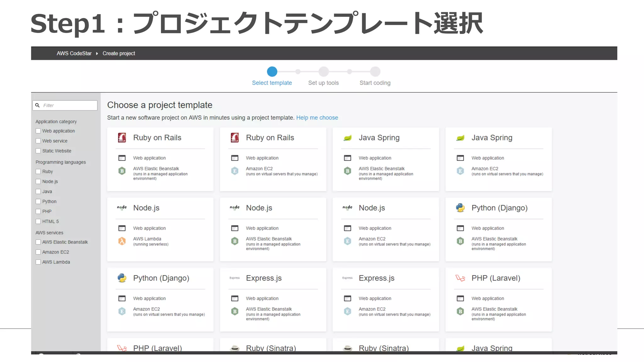Focus the Filter search field
644x362 pixels.
(x=65, y=105)
